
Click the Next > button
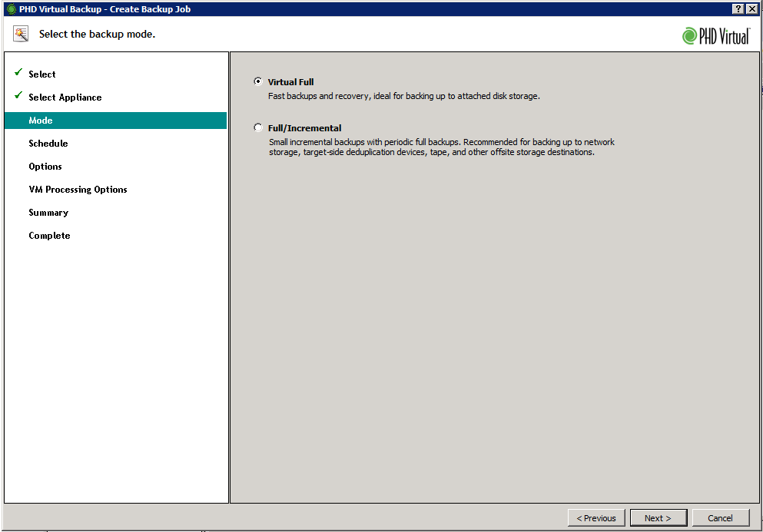(658, 518)
